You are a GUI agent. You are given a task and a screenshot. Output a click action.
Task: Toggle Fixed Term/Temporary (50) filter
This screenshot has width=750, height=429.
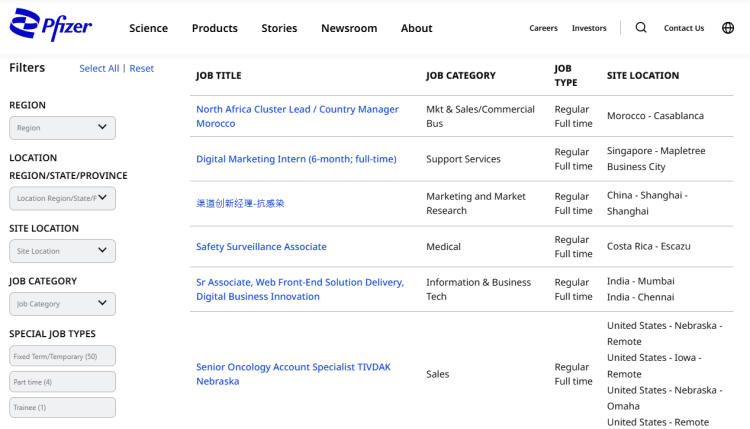click(62, 356)
